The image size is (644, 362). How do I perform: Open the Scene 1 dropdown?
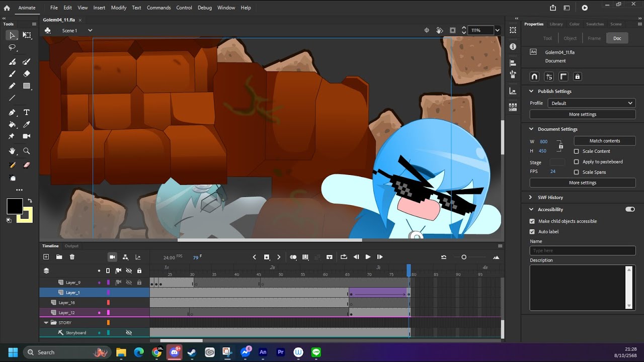[x=90, y=31]
